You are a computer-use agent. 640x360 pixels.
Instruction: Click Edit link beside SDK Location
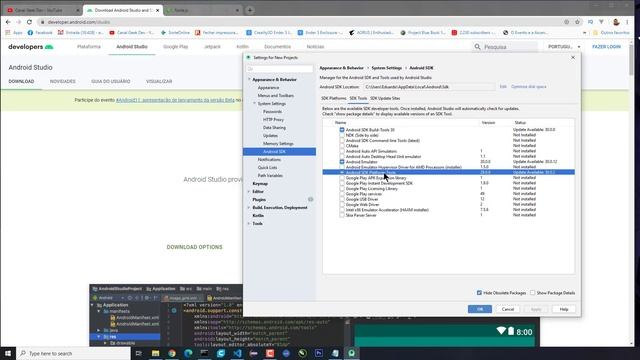(x=503, y=87)
